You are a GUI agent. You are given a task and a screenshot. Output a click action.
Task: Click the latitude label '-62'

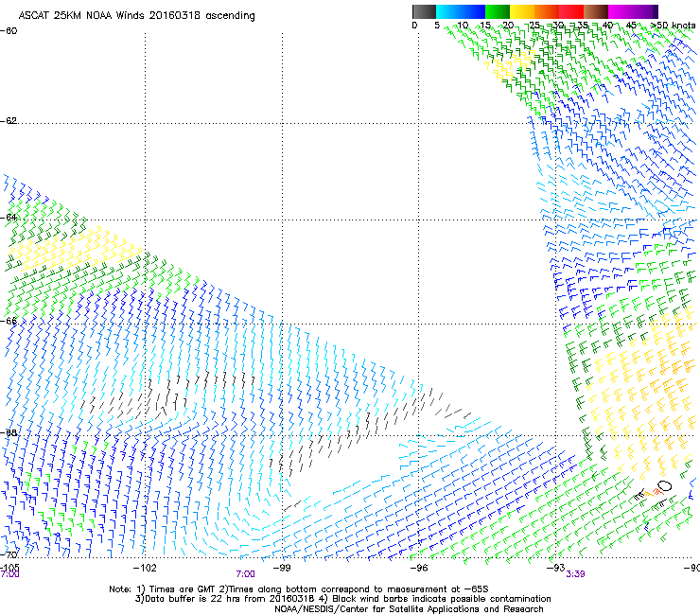coord(9,120)
